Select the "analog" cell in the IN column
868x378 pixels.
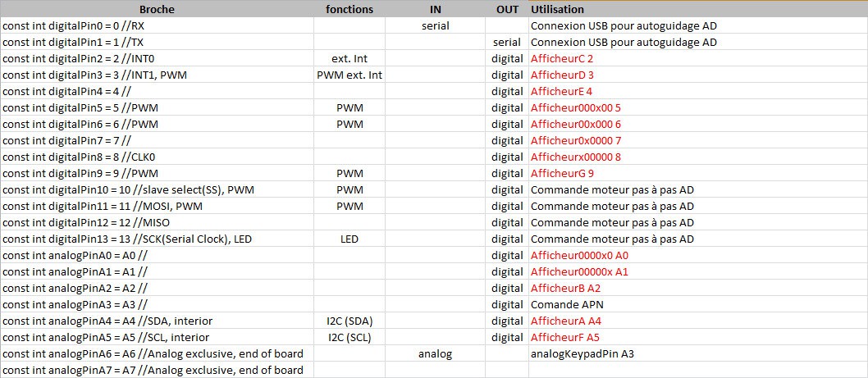click(435, 353)
